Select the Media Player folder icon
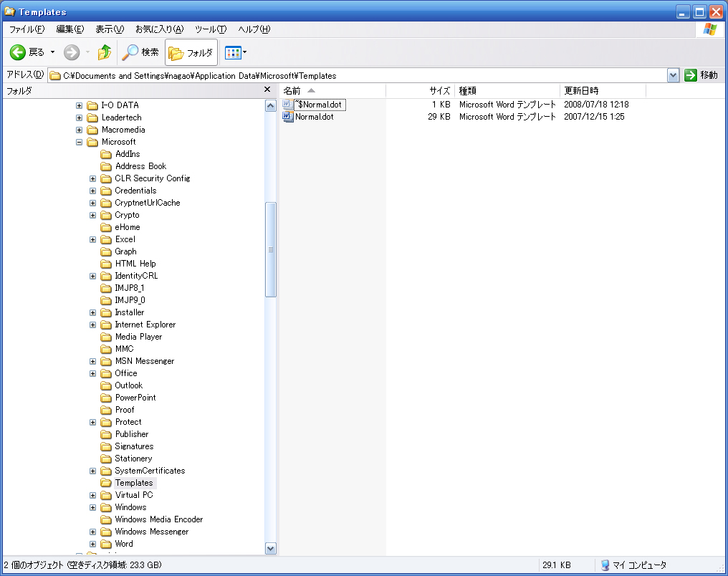 coord(106,337)
